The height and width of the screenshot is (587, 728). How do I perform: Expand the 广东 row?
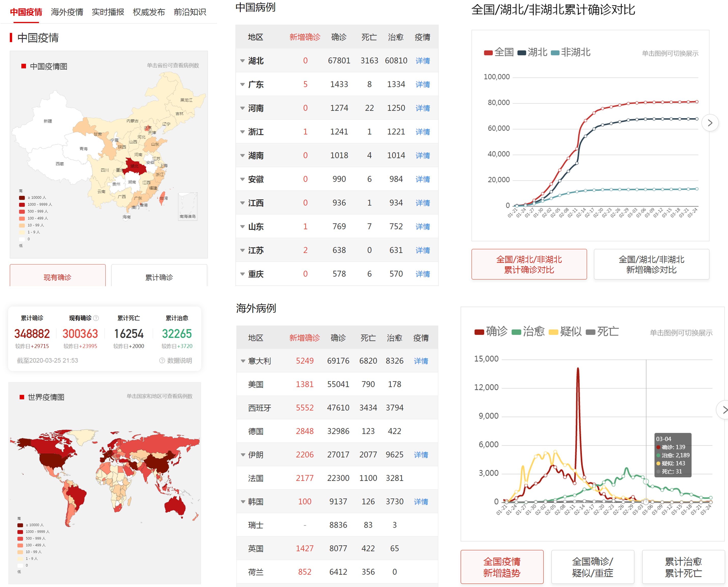(242, 84)
